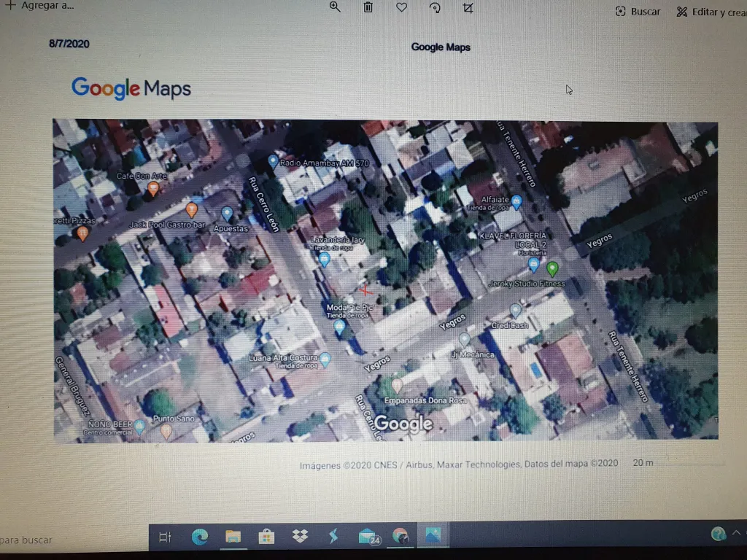747x560 pixels.
Task: Click the Pizzas orange pin at left edge
Action: pos(82,233)
